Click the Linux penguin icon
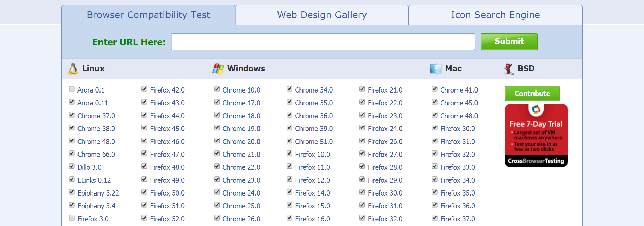Screen dimensions: 644x226 (73, 69)
